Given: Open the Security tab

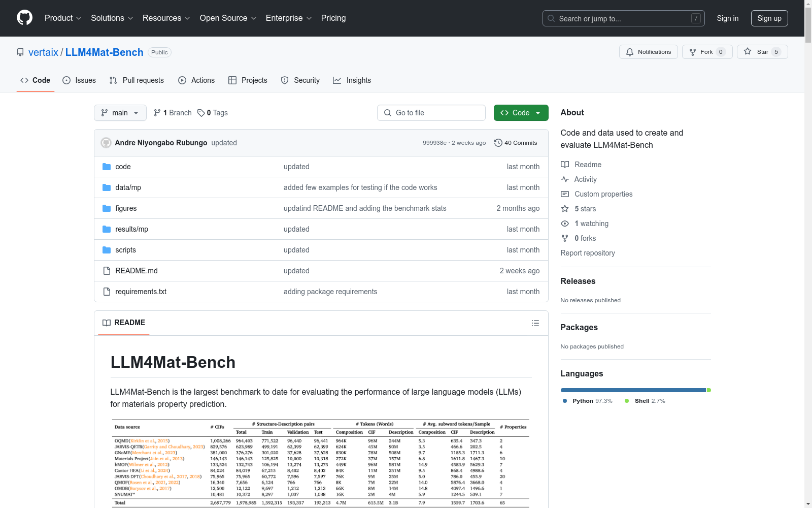Looking at the screenshot, I should click(x=300, y=80).
